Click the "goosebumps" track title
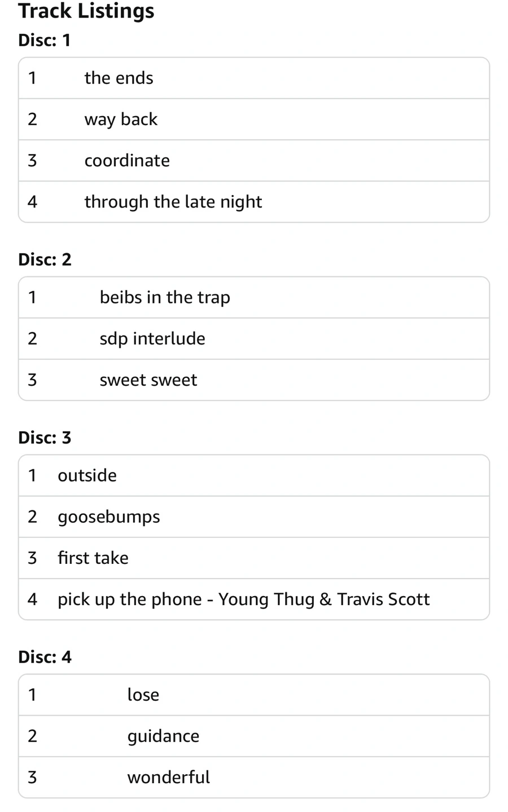 coord(109,517)
